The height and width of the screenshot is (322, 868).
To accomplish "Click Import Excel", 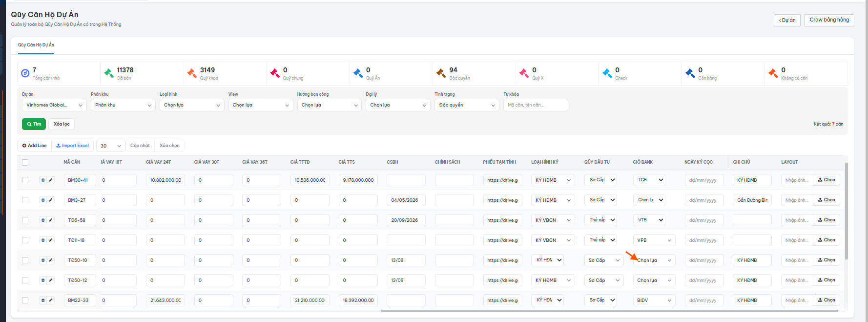I will (x=72, y=146).
